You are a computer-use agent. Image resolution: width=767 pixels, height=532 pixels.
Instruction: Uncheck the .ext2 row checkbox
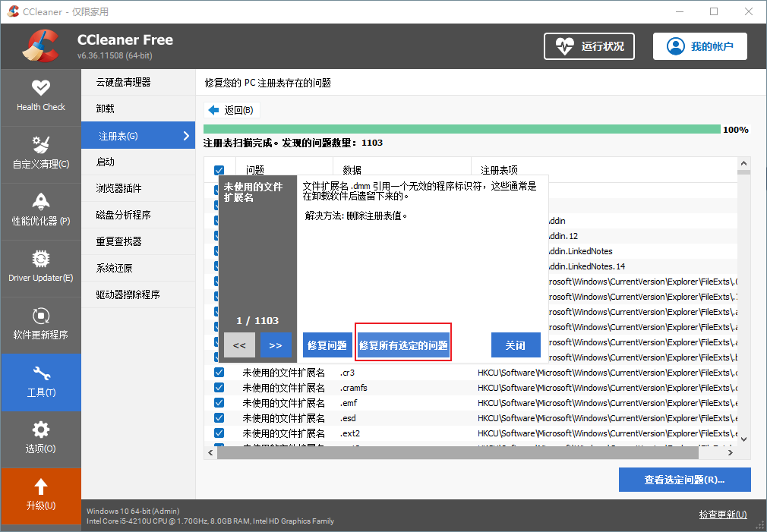219,433
